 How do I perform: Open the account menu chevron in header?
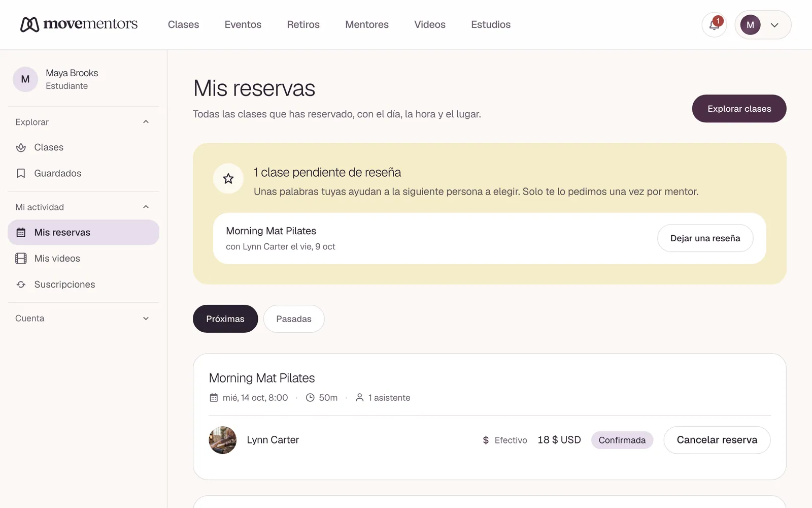pos(774,25)
